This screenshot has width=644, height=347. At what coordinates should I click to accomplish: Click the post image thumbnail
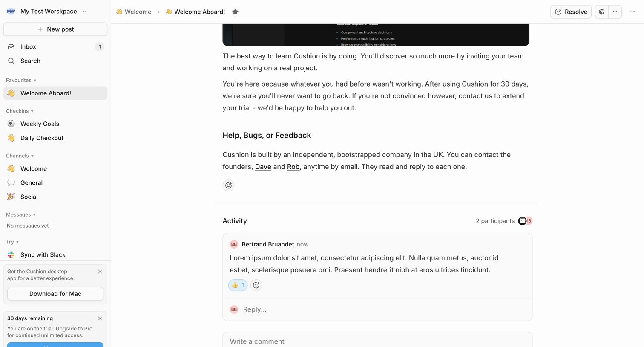[376, 35]
